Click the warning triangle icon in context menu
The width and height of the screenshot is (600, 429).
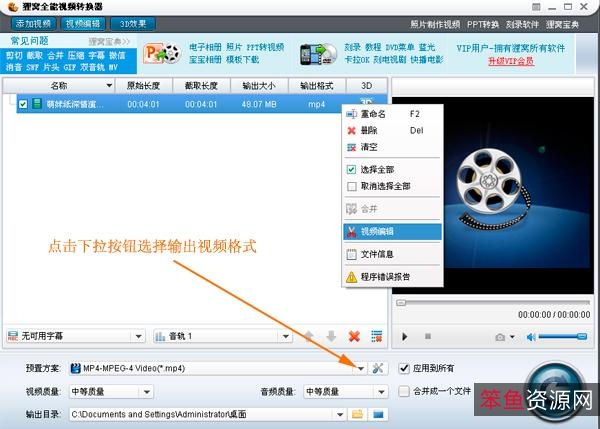(351, 277)
